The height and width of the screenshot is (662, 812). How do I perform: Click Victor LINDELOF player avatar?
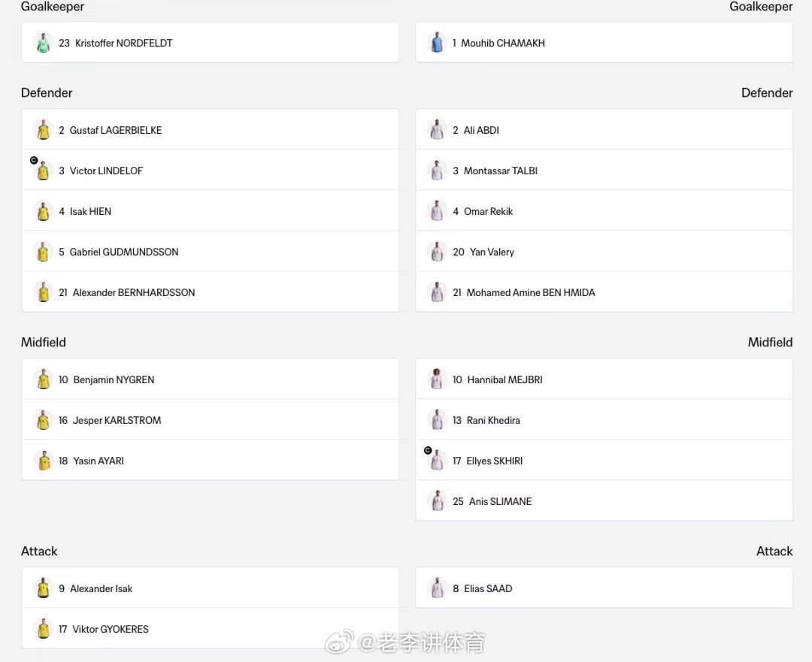click(x=44, y=171)
